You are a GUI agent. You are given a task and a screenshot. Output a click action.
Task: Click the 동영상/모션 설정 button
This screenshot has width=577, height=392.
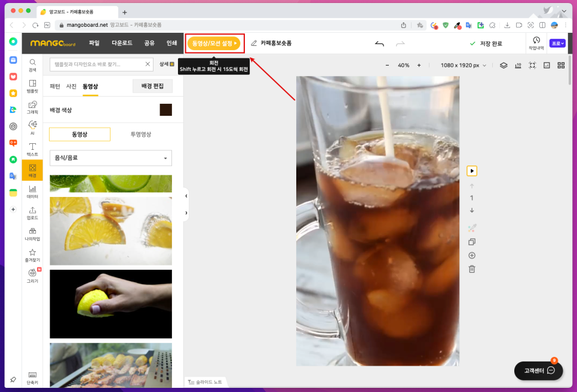click(214, 44)
